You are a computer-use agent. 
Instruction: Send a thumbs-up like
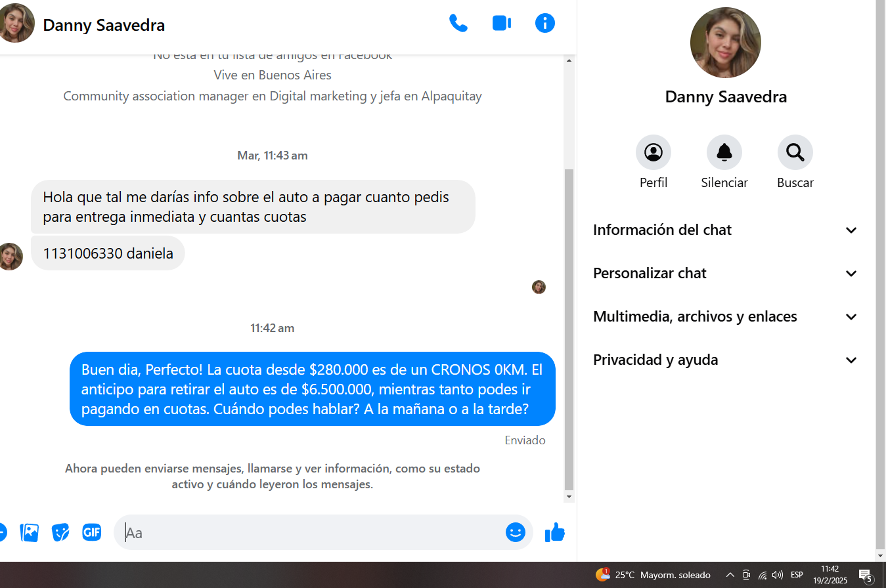pyautogui.click(x=555, y=532)
